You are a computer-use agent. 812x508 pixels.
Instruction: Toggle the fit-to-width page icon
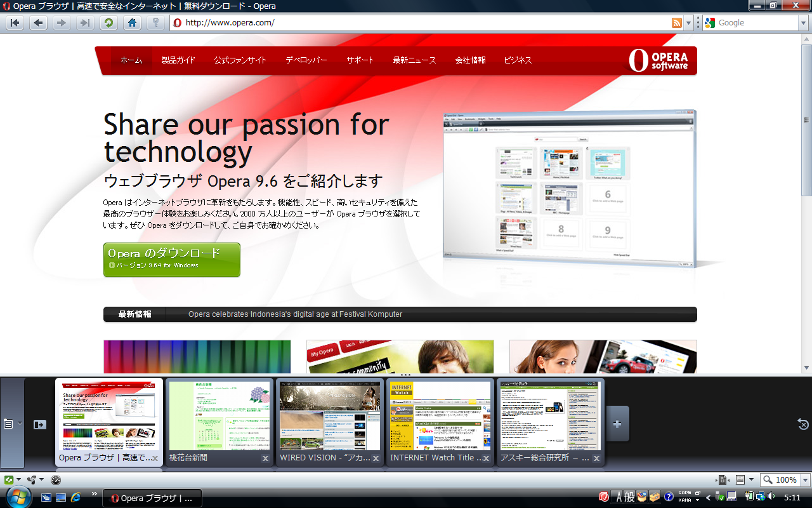pyautogui.click(x=723, y=480)
